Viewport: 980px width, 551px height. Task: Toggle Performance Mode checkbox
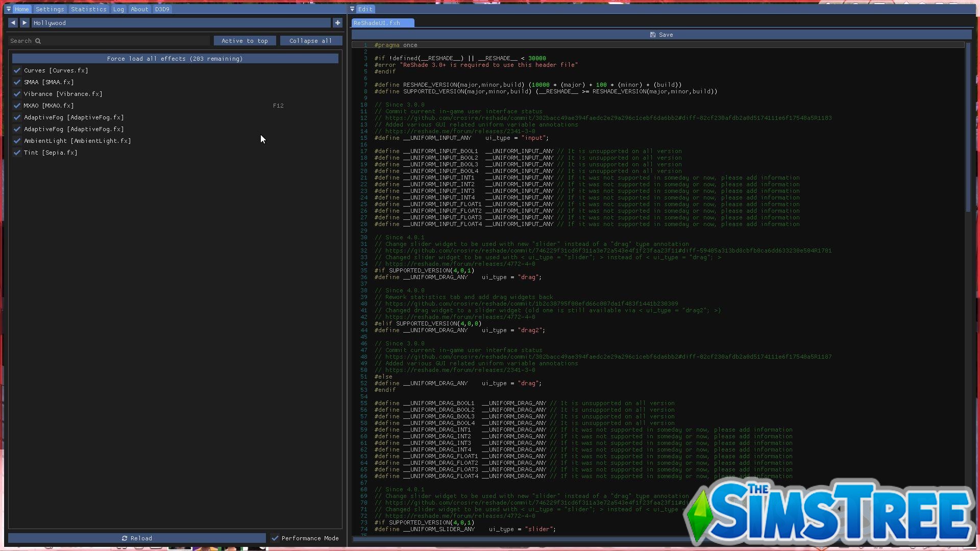tap(275, 538)
